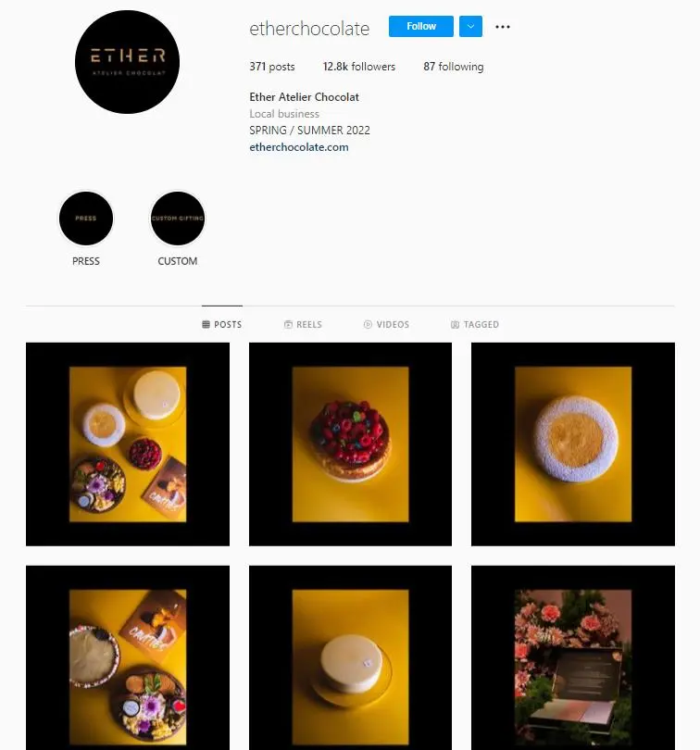700x750 pixels.
Task: Open the pink flowers and box post
Action: click(573, 657)
